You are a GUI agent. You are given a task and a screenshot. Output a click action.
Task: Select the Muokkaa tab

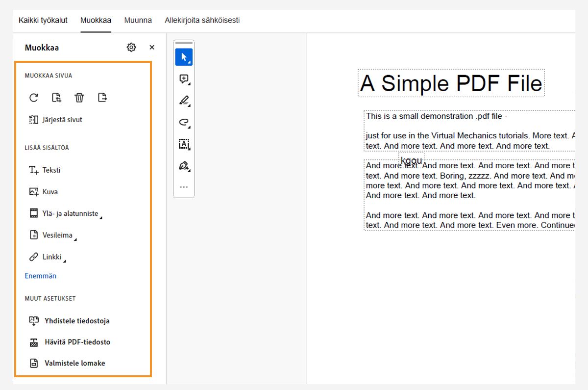tap(96, 21)
